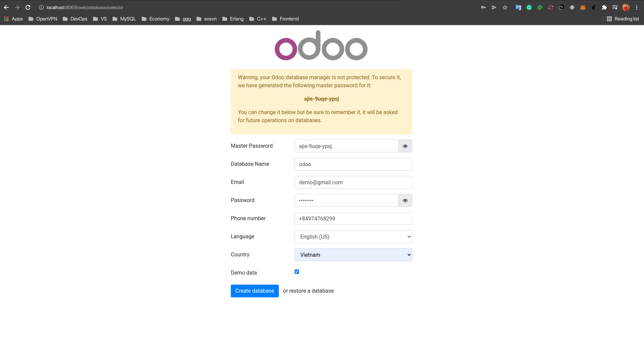Click the Database Name field
The height and width of the screenshot is (341, 644).
353,164
